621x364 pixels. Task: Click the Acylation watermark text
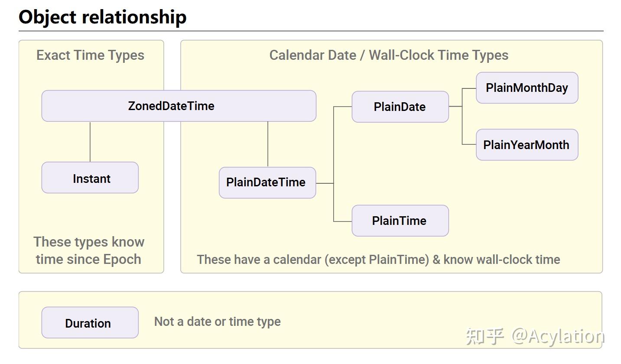pyautogui.click(x=558, y=336)
